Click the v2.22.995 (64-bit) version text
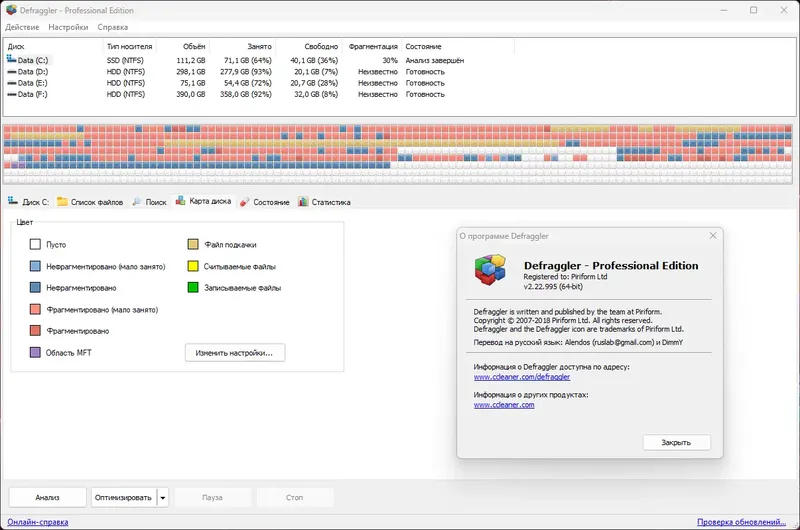 point(553,287)
